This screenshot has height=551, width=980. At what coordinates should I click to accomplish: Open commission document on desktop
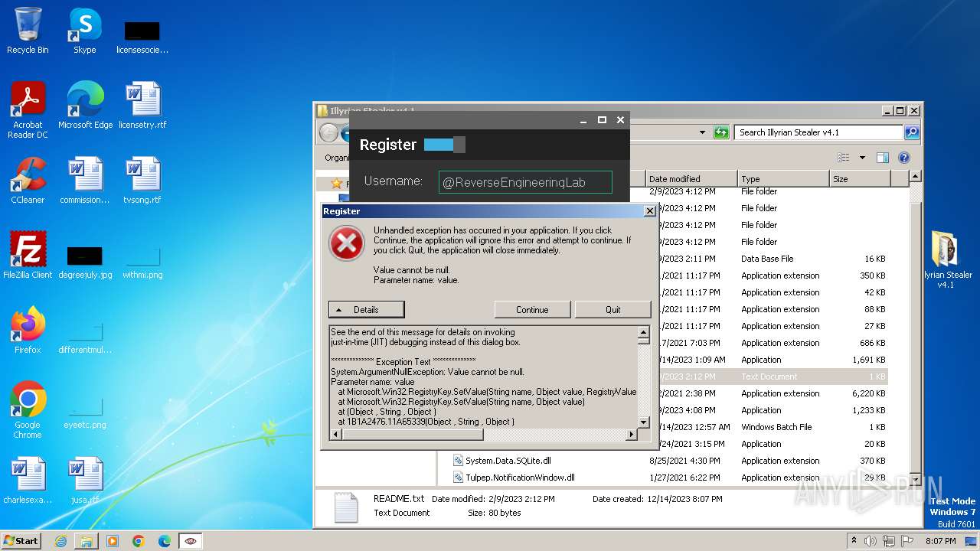coord(85,180)
